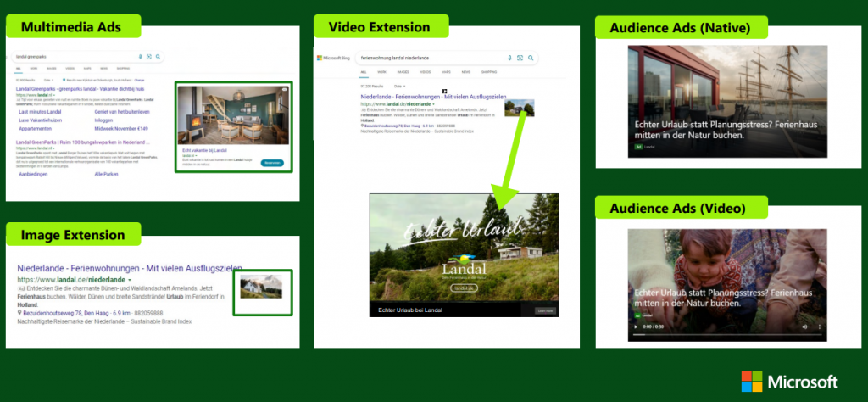Screen dimensions: 868x402
Task: Select the ALL tab in Video Extension panel
Action: [364, 72]
